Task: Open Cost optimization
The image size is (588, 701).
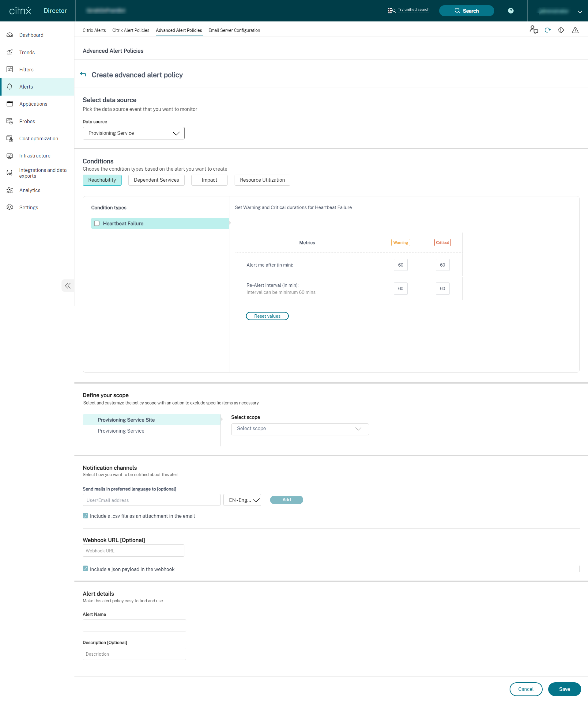Action: click(38, 138)
